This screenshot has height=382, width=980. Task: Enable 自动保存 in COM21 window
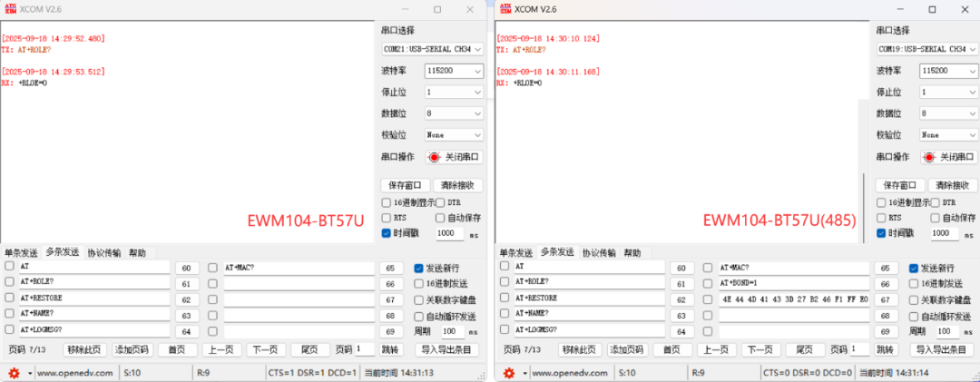[440, 218]
